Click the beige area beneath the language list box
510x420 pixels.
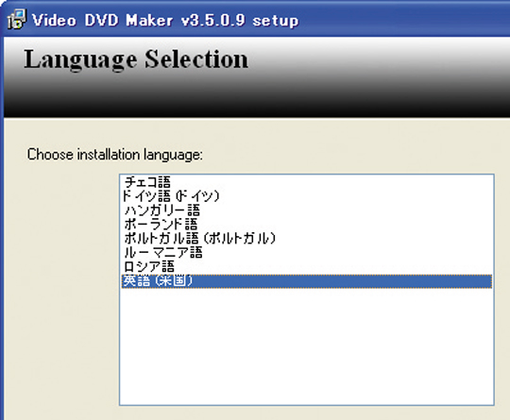coord(307,413)
